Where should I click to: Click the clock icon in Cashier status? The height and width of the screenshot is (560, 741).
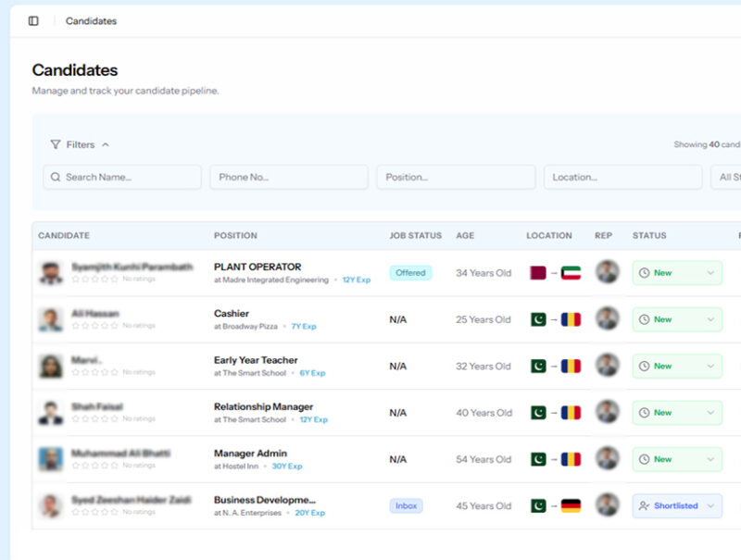pos(644,319)
